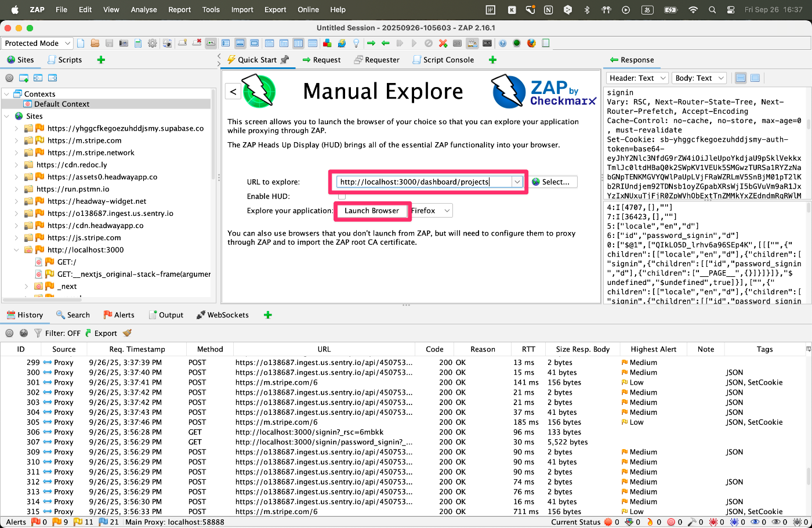Click the back arrow beside ZAP logo
This screenshot has width=812, height=528.
tap(233, 91)
